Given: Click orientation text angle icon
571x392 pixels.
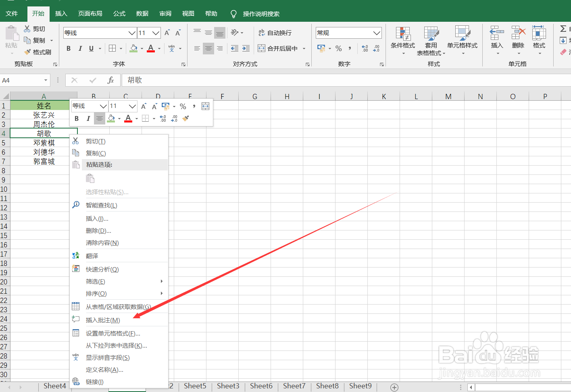Looking at the screenshot, I should (235, 33).
